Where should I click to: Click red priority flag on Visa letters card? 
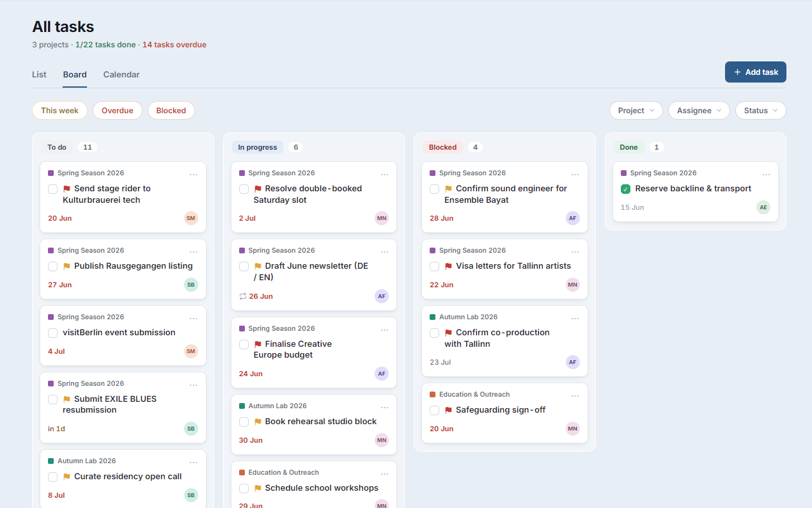point(449,266)
